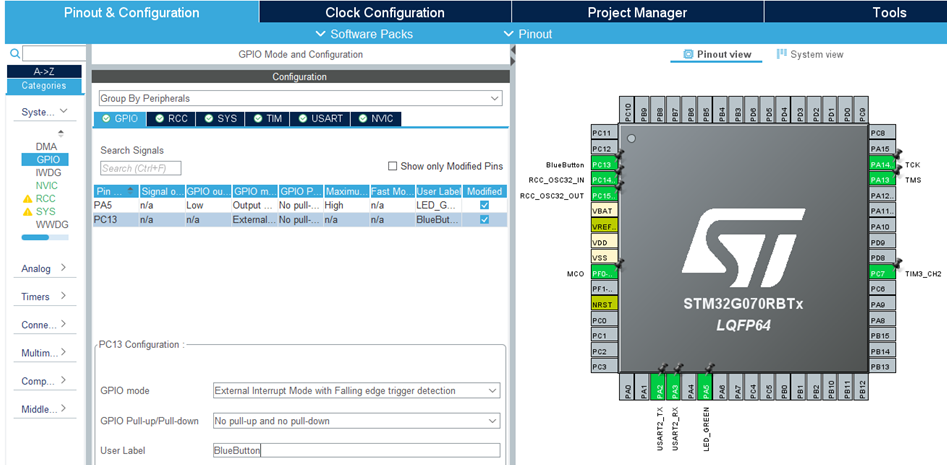Screen dimensions: 947x465
Task: Expand the Pinout dropdown menu
Action: [528, 34]
